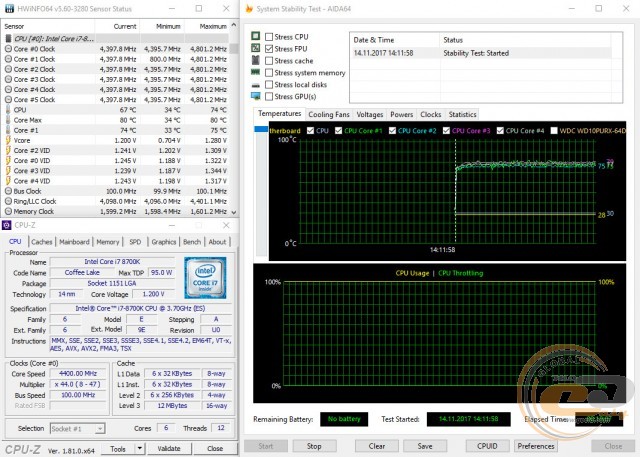
Task: Click the clock icon beside Core #5 Clock
Action: (x=8, y=100)
